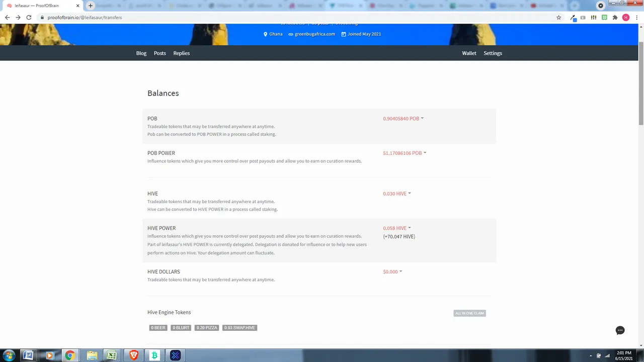
Task: Open the green Bitcoin Cash taskbar app
Action: pos(154,355)
